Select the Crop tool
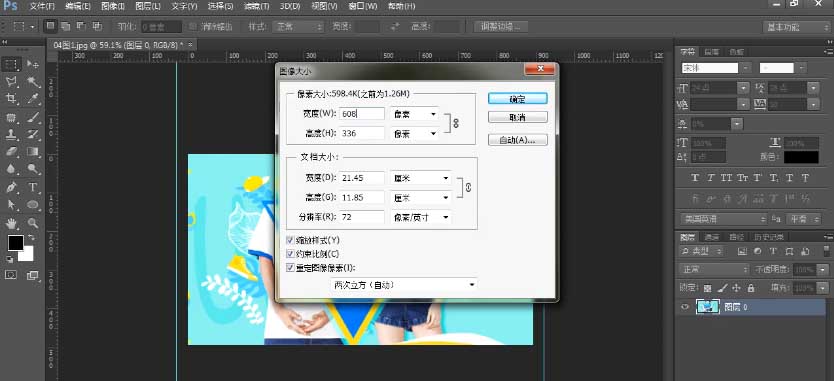Screen dimensions: 834x381 [12, 99]
